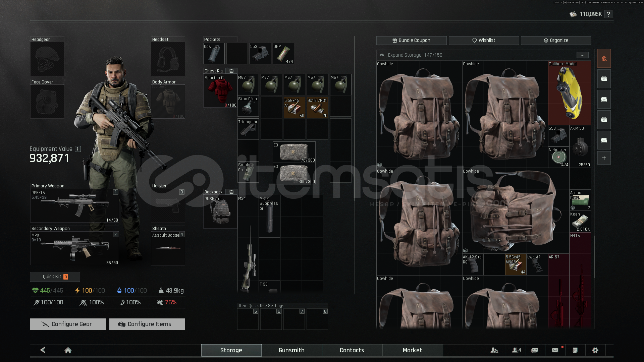Select the Gas grenade in Pockets
Image resolution: width=644 pixels, height=362 pixels.
(x=214, y=54)
